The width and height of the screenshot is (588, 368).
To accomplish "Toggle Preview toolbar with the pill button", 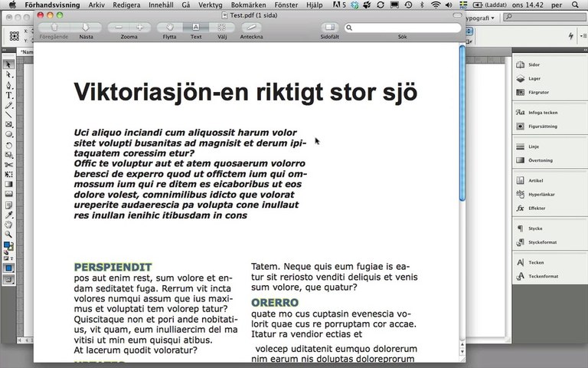I will pyautogui.click(x=457, y=15).
